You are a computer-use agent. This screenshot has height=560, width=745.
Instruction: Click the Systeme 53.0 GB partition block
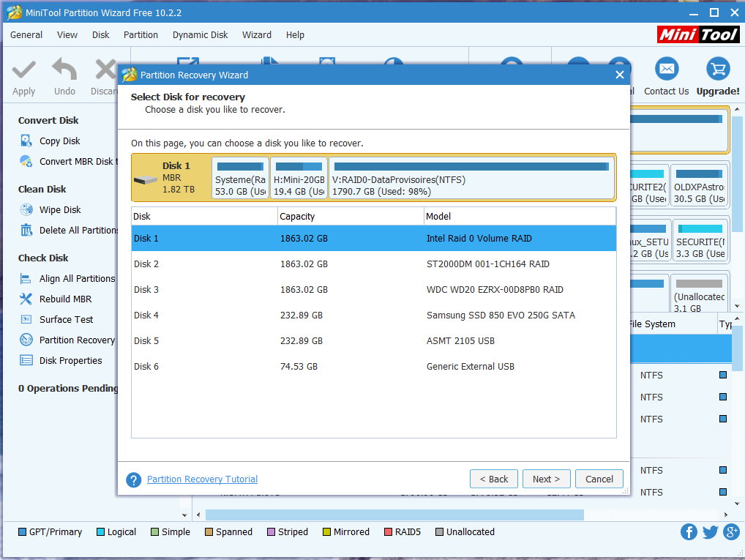click(241, 178)
